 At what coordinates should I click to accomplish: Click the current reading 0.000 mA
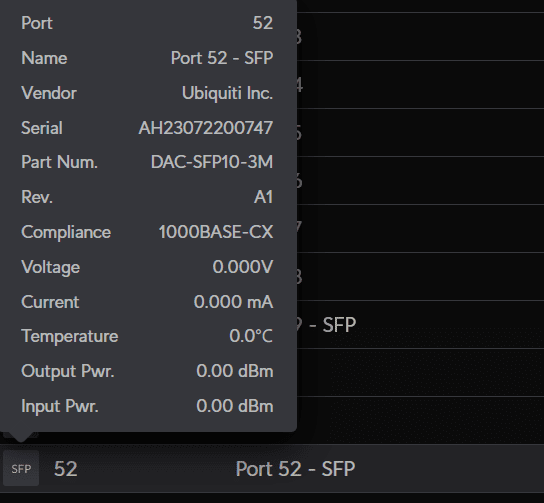point(233,301)
